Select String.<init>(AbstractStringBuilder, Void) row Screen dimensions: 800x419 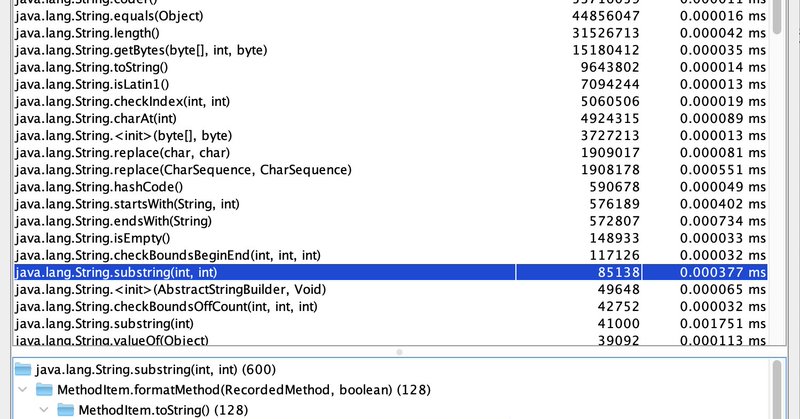390,289
